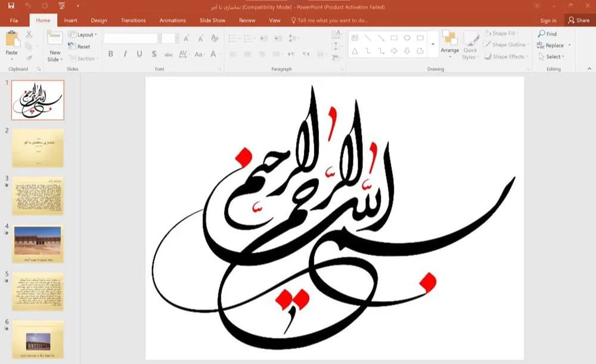Click the Bullets list icon
This screenshot has width=596, height=364.
234,38
